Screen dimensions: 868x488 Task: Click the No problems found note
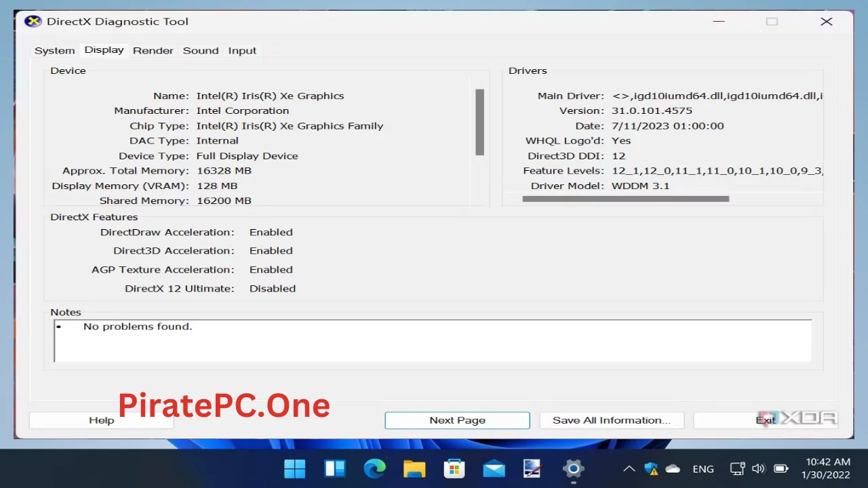[138, 326]
